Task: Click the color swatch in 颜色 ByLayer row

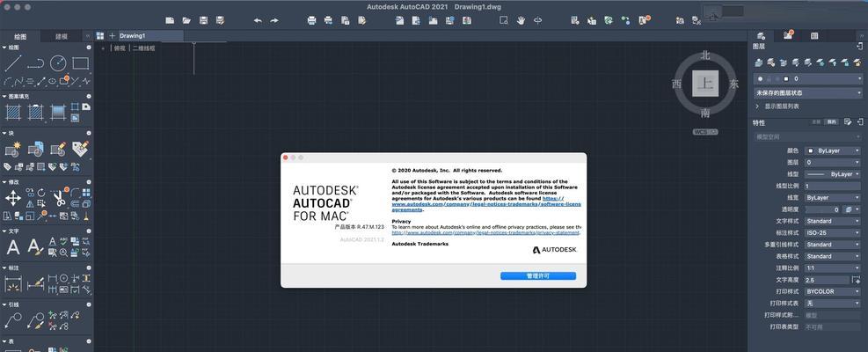Action: tap(812, 150)
